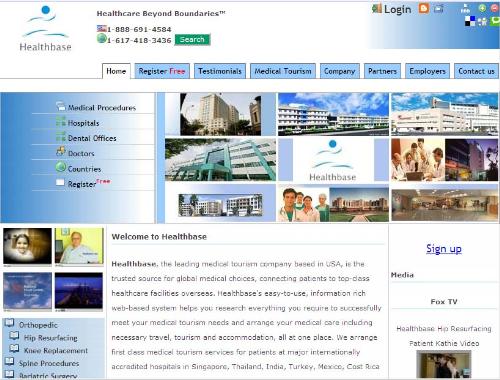The height and width of the screenshot is (380, 500).
Task: Click the book icon beside Hip Resurfacing
Action: coord(14,336)
